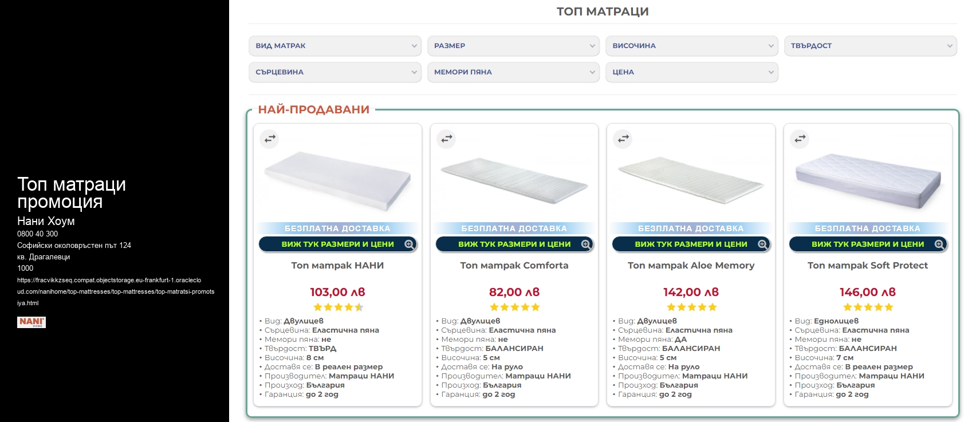Click the NANI Home logo

pyautogui.click(x=32, y=322)
